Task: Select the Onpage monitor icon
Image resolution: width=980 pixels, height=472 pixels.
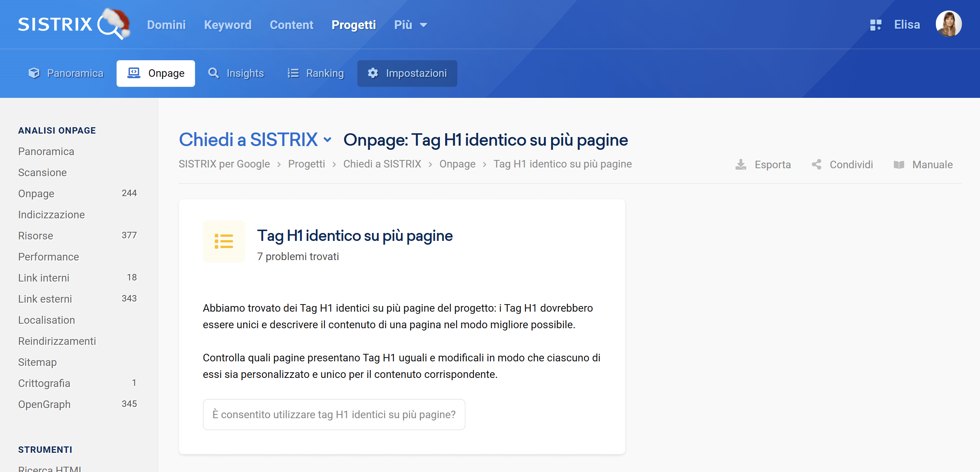Action: coord(134,73)
